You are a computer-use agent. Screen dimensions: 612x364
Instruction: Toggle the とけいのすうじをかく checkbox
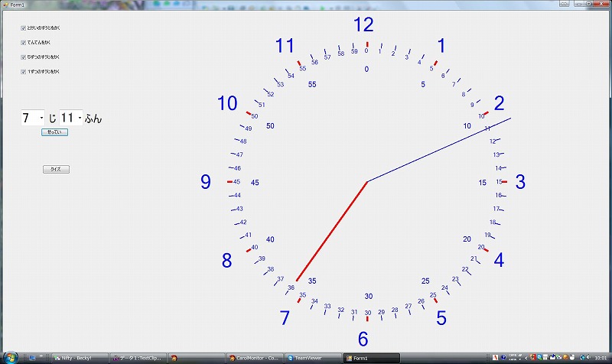point(24,28)
